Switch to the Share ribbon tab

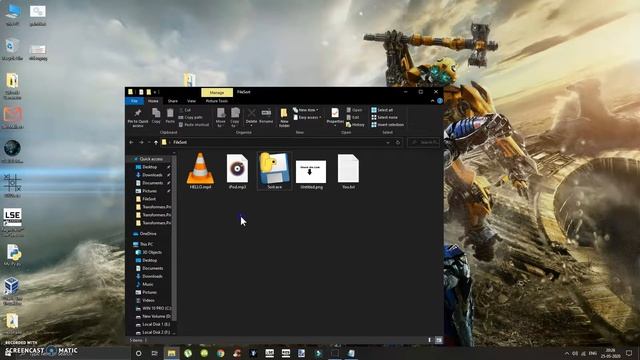[x=173, y=101]
